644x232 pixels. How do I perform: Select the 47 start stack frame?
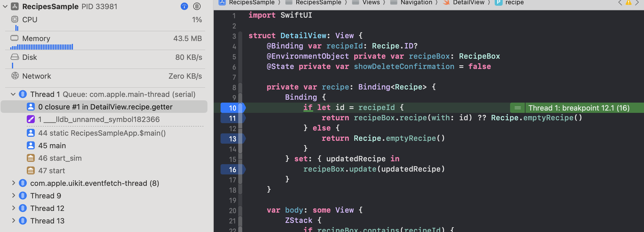[52, 171]
